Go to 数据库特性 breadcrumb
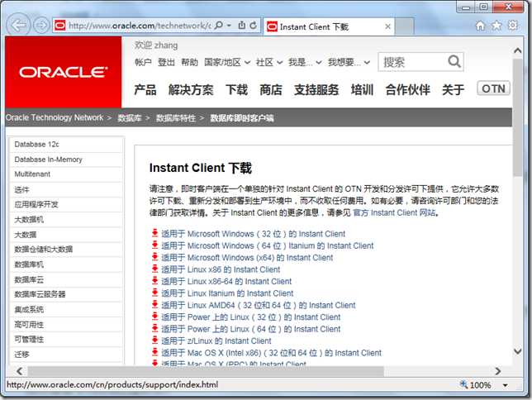This screenshot has width=532, height=400. pyautogui.click(x=176, y=118)
